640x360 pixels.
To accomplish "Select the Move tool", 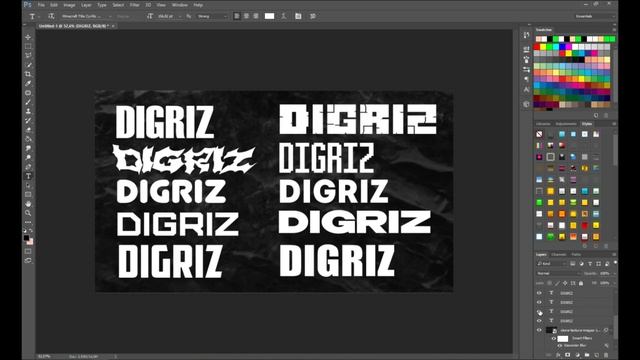I will 28,37.
